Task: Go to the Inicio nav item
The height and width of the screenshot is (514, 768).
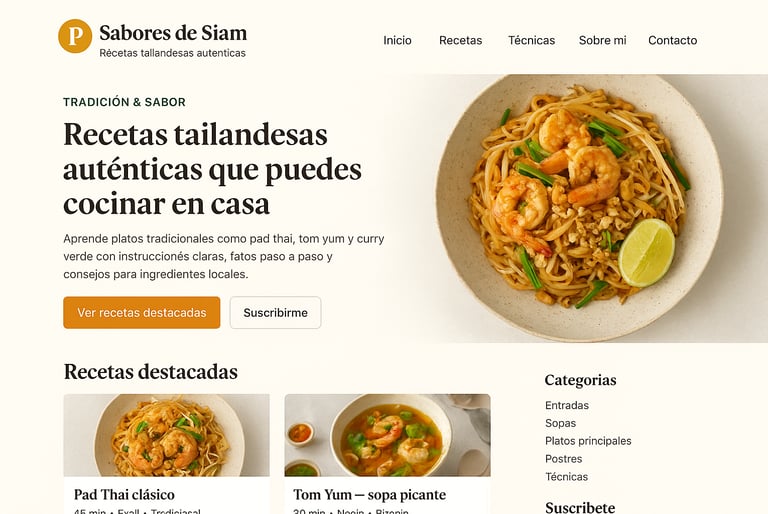Action: pyautogui.click(x=397, y=40)
